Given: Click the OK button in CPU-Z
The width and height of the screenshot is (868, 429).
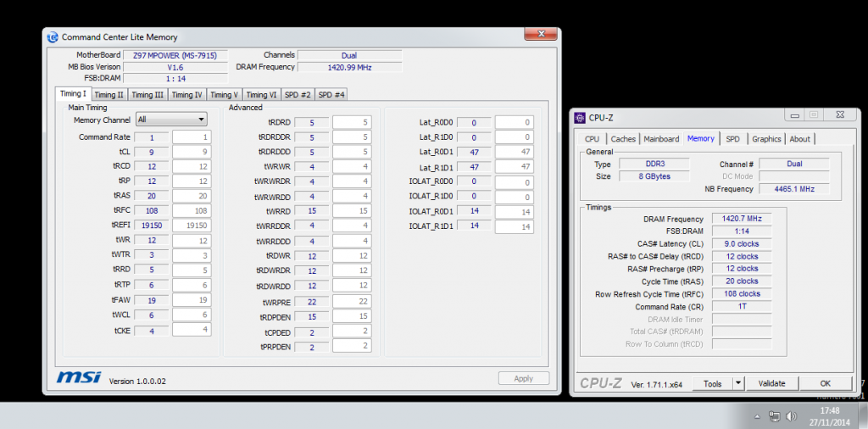Looking at the screenshot, I should pyautogui.click(x=826, y=383).
